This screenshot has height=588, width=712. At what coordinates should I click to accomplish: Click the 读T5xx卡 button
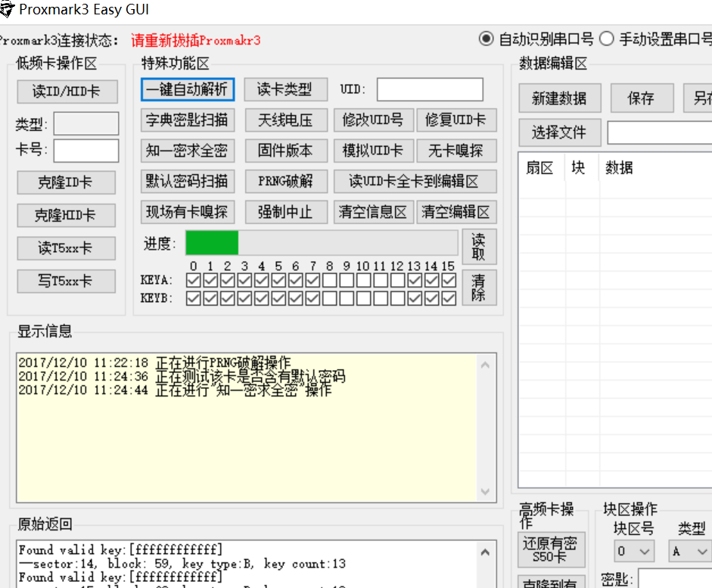pyautogui.click(x=67, y=248)
